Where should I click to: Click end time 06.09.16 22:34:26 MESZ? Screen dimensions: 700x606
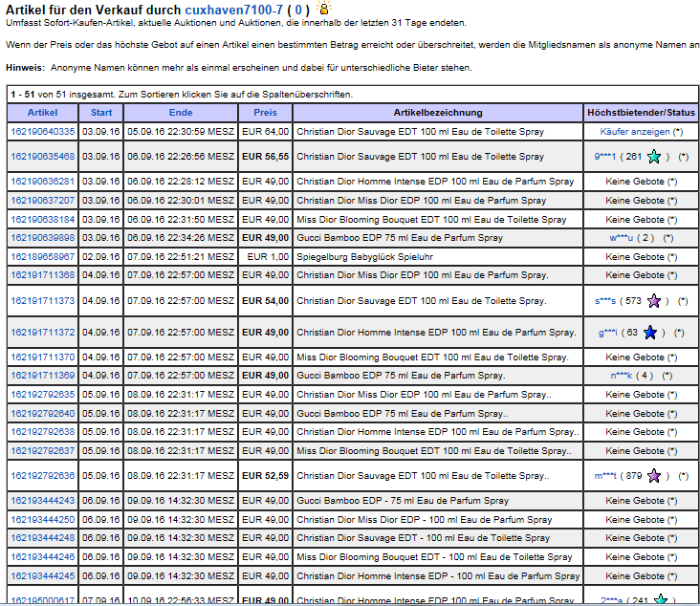[181, 238]
